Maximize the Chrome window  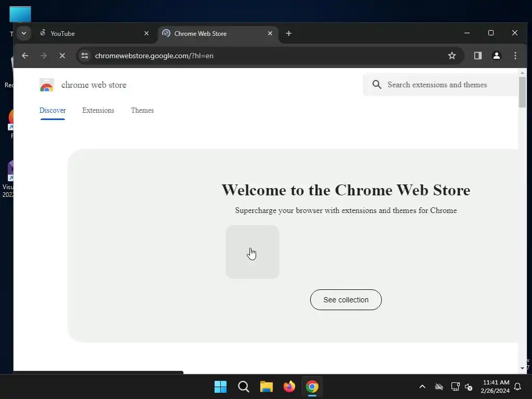tap(490, 33)
